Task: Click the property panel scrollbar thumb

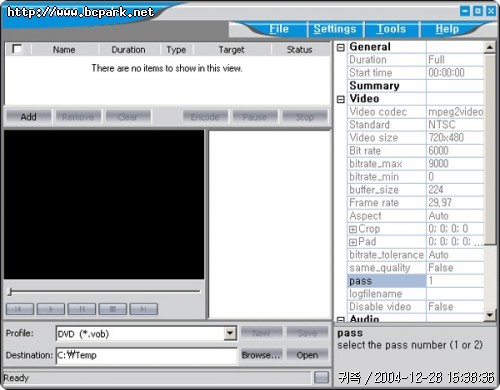Action: [x=489, y=149]
